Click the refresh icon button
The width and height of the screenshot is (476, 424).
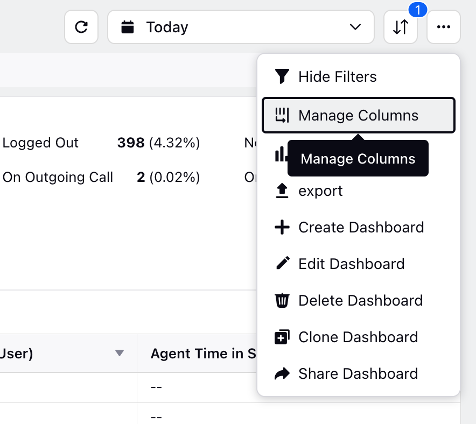click(x=81, y=27)
